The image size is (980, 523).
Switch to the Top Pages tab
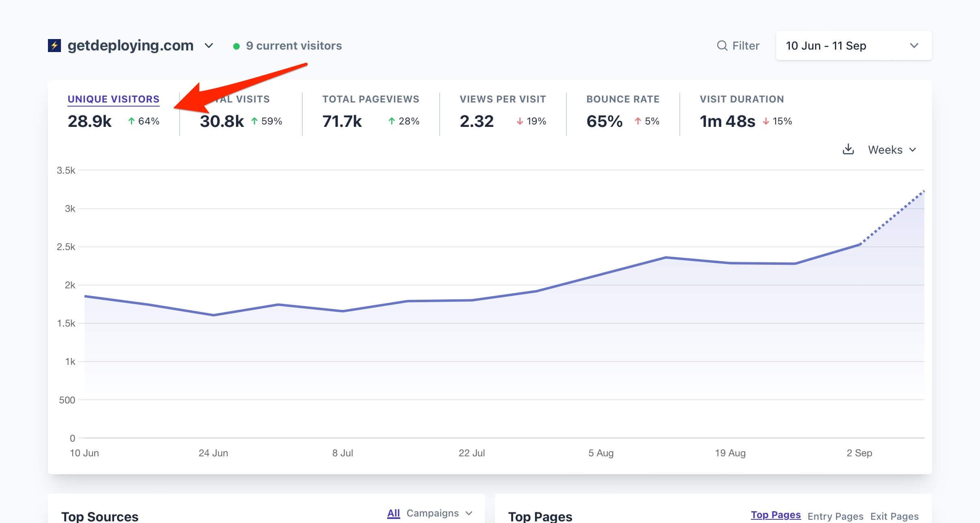tap(776, 515)
